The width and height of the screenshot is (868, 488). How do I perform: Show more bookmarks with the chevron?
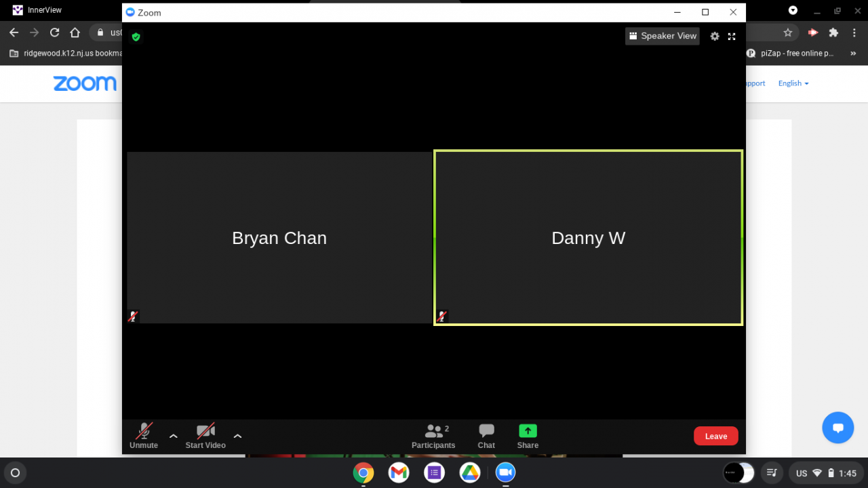click(852, 53)
